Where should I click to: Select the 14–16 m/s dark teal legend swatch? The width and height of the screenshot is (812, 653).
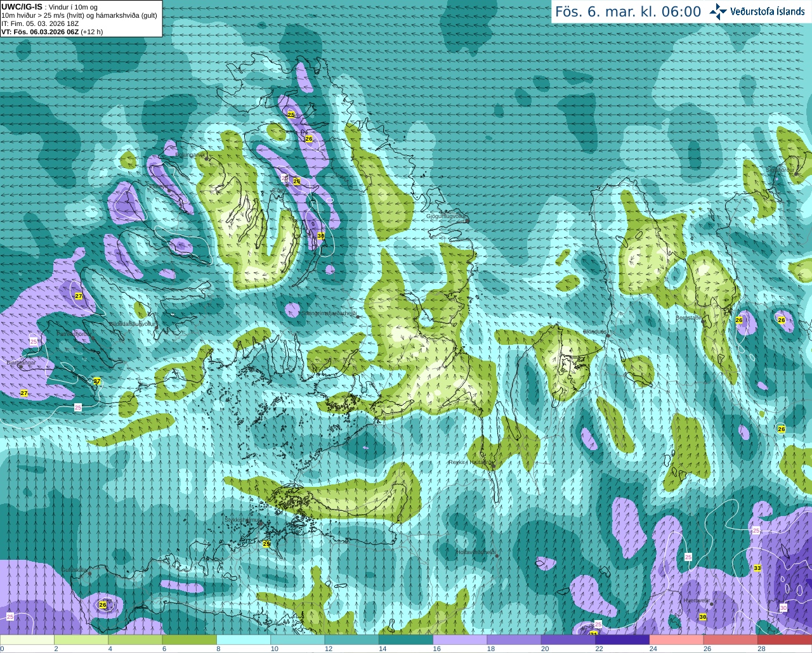pyautogui.click(x=406, y=639)
